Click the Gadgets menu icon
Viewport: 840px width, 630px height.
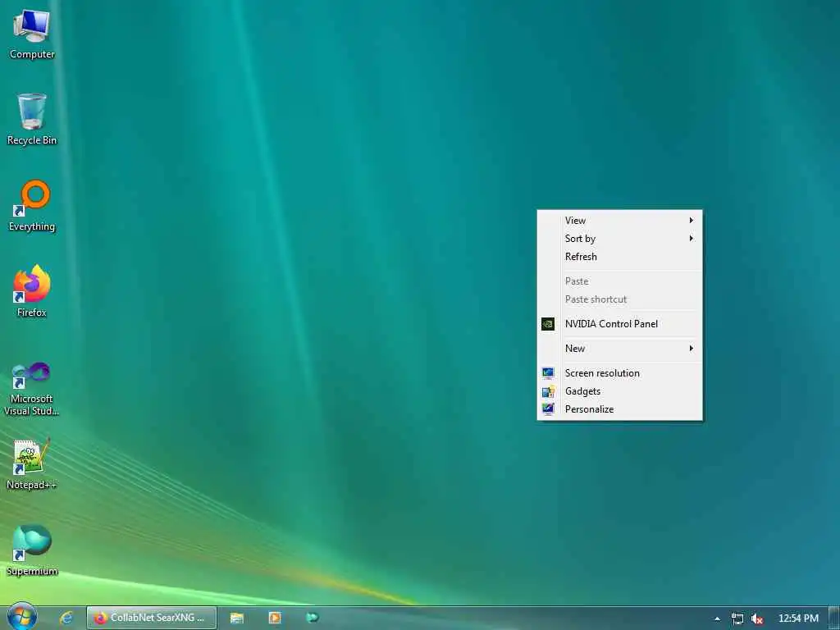[547, 391]
